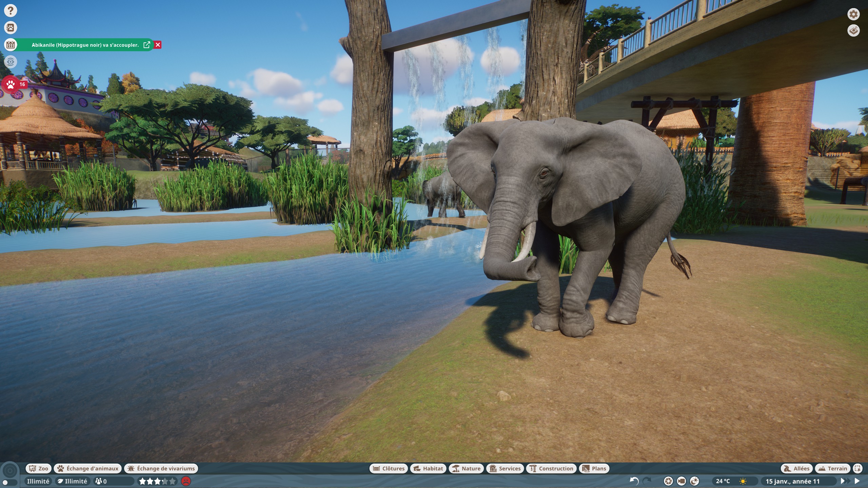Open the Zoo menu
868x488 pixels.
39,468
